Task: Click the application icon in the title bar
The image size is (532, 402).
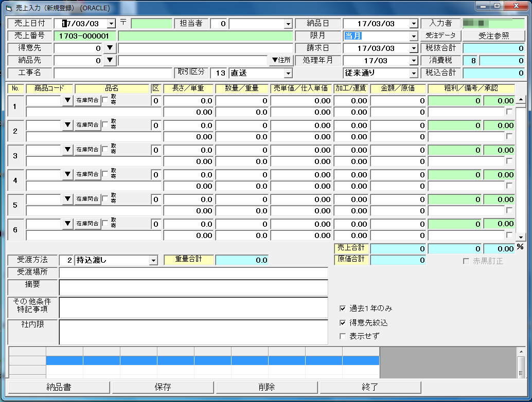Action: pos(9,8)
